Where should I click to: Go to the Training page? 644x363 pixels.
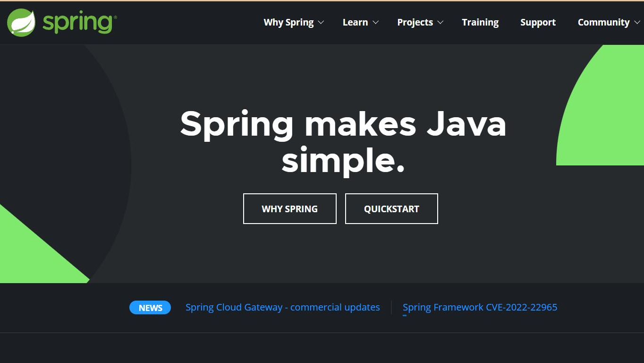click(480, 22)
